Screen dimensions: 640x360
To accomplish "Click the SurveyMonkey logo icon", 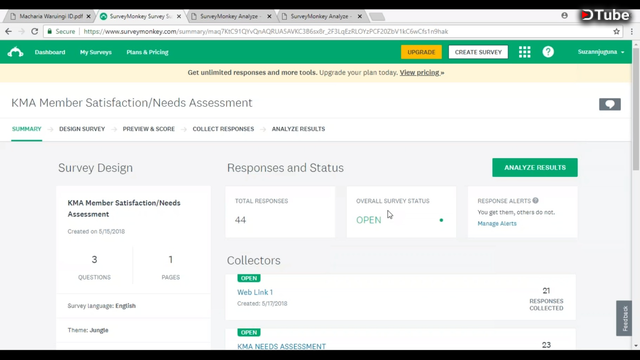I will 15,52.
